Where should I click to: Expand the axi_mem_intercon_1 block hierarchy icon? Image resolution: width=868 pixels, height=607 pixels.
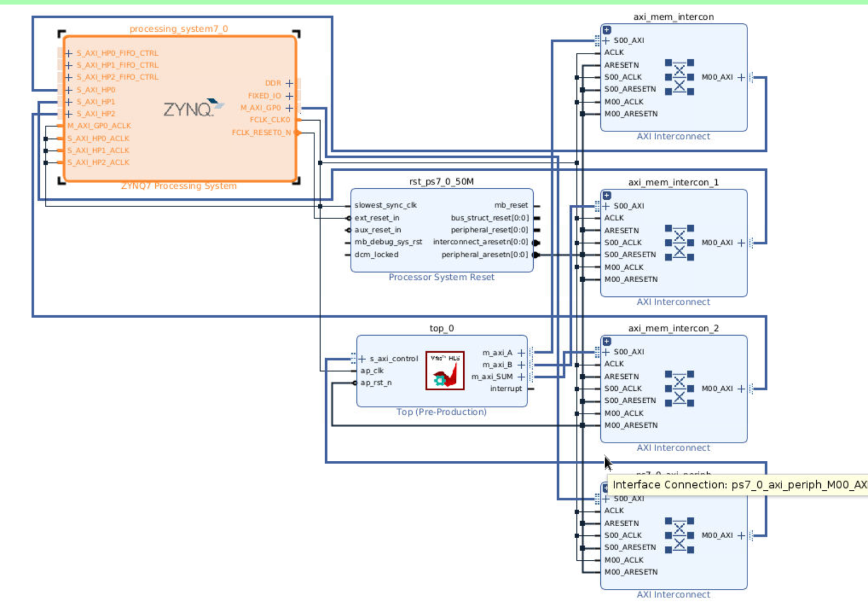[x=607, y=195]
